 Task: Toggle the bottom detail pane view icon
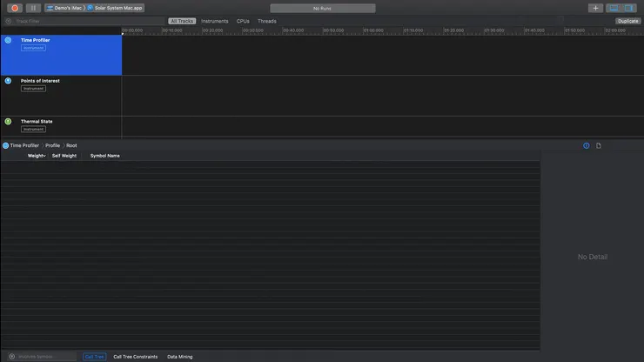pyautogui.click(x=614, y=8)
